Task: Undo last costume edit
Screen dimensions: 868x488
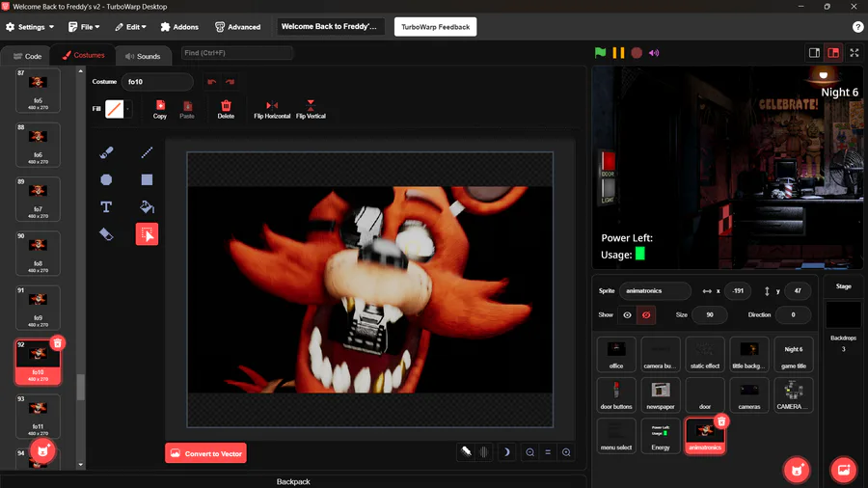Action: point(211,82)
